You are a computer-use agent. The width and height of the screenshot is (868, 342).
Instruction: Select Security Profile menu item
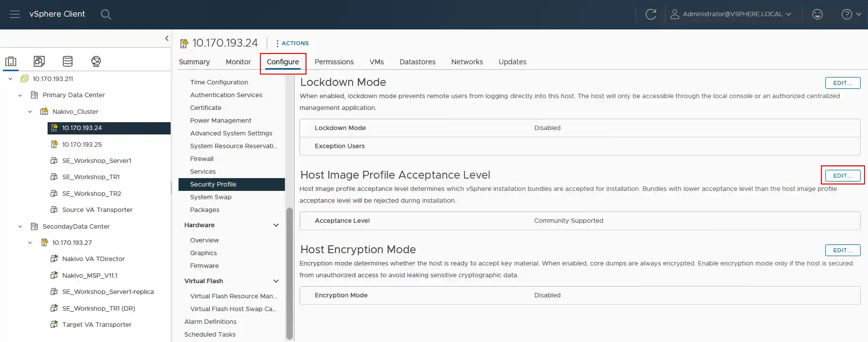[x=231, y=184]
